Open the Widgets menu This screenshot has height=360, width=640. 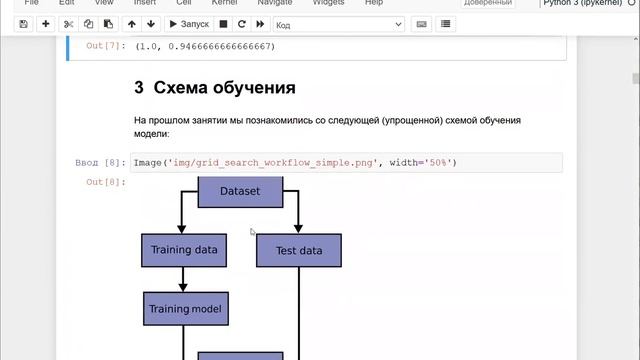coord(329,2)
